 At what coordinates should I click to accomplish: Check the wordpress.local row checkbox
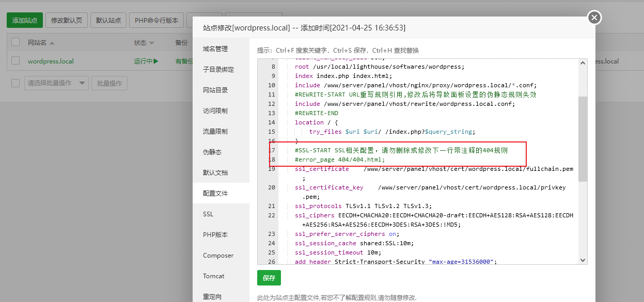[x=15, y=60]
